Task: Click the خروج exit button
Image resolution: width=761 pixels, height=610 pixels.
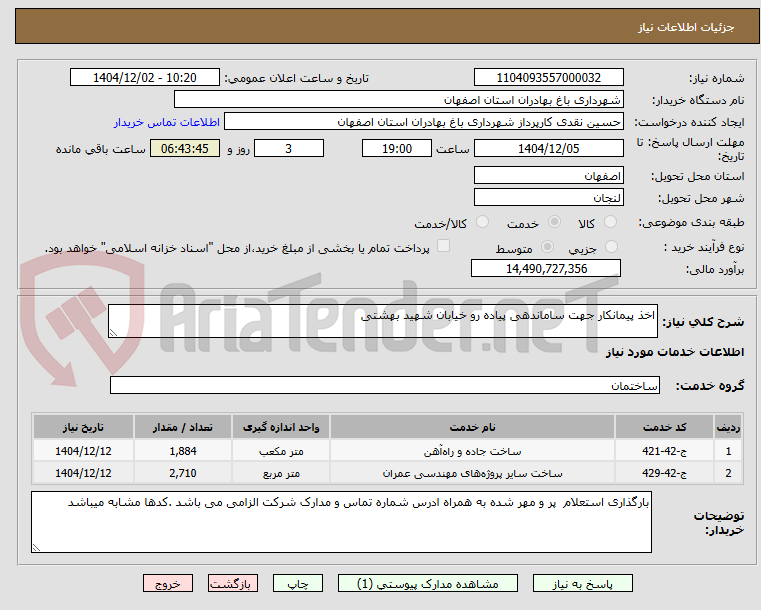Action: (x=168, y=583)
